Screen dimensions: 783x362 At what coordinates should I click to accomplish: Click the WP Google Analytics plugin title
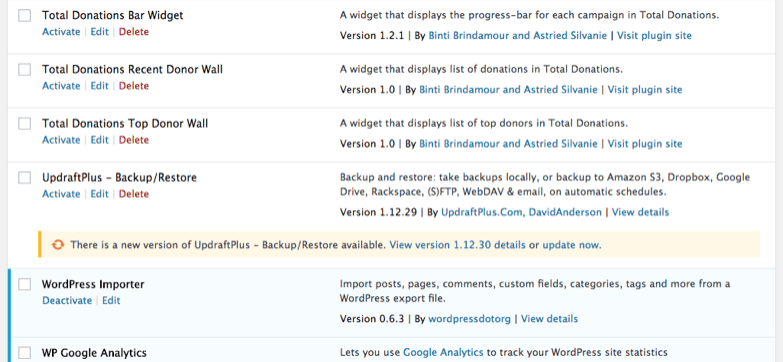point(94,353)
